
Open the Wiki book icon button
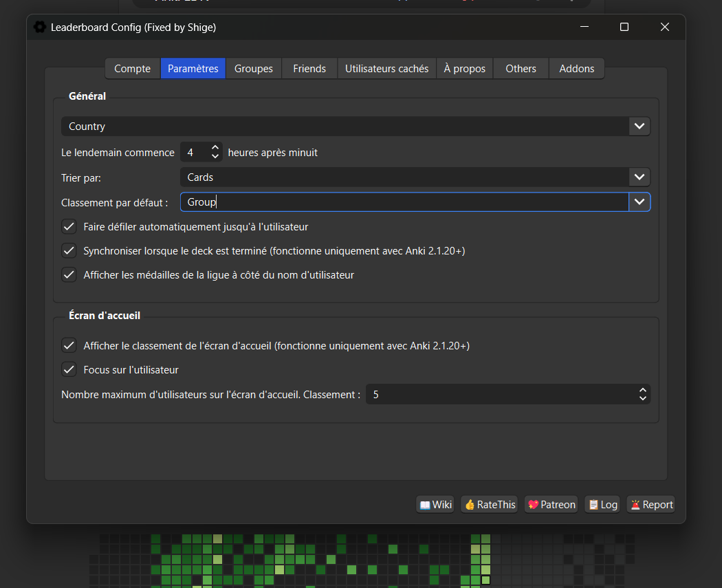pos(435,505)
